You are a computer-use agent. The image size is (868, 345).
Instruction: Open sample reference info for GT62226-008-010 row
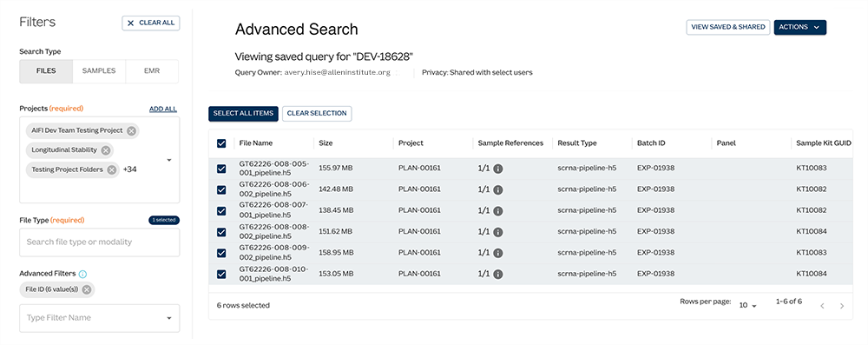tap(497, 274)
